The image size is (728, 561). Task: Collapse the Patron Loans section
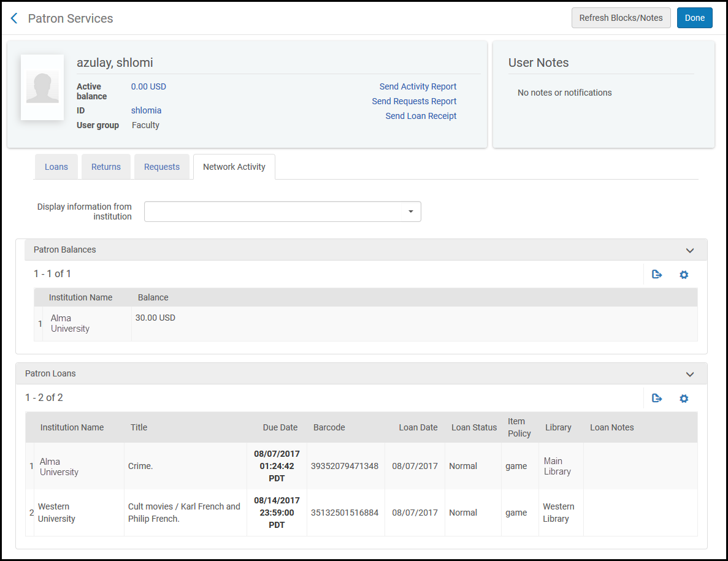click(690, 374)
